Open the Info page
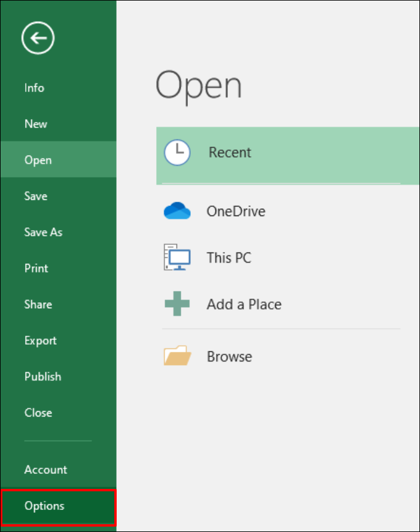Image resolution: width=420 pixels, height=532 pixels. click(x=34, y=88)
